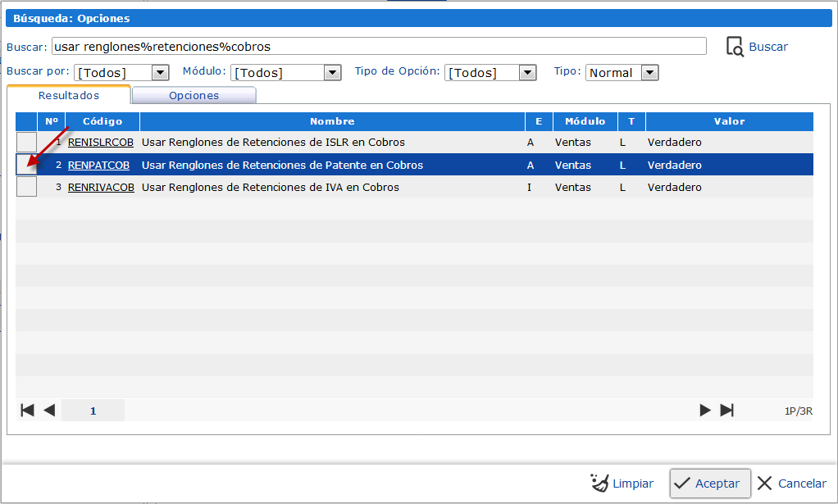Sort by the Nombre column header
838x504 pixels.
click(x=332, y=121)
